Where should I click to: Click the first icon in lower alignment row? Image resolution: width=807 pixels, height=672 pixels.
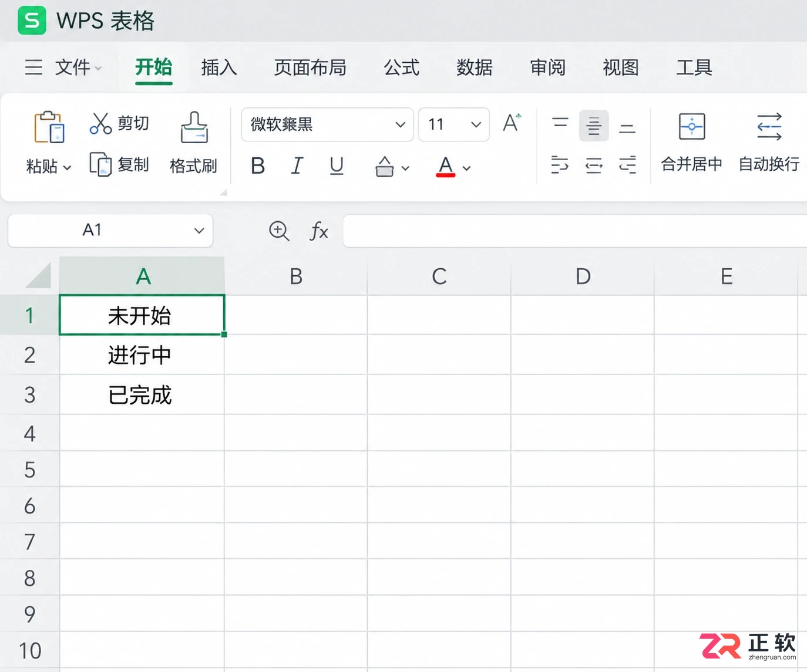(x=560, y=165)
